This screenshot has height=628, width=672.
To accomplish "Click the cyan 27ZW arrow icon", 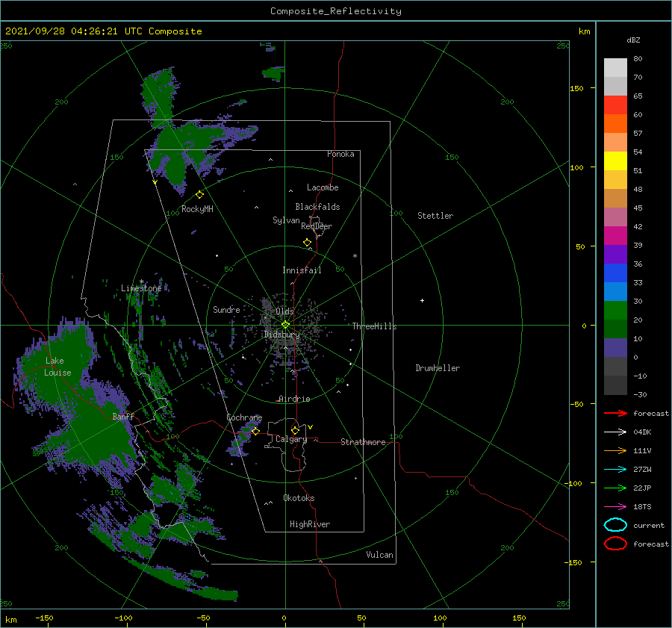I will [615, 470].
